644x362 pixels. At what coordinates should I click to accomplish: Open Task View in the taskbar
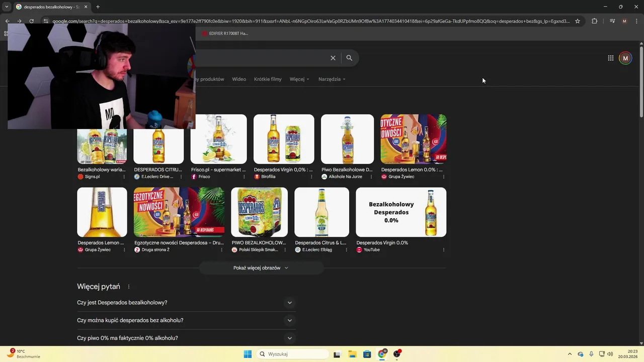[337, 354]
